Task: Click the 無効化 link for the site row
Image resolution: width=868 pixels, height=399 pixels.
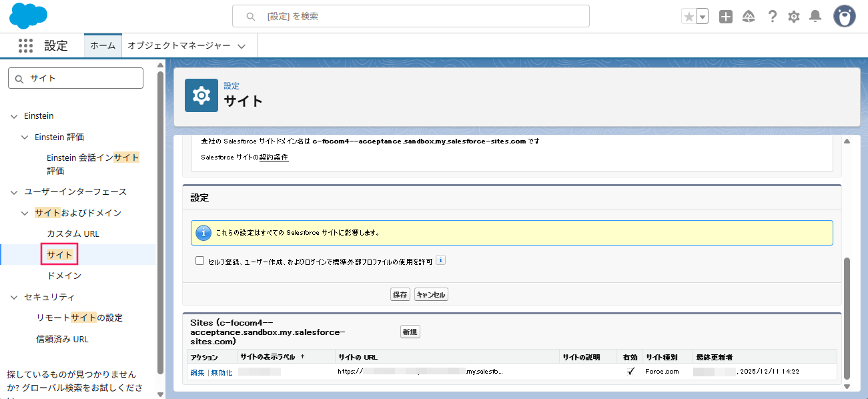Action: coord(222,372)
